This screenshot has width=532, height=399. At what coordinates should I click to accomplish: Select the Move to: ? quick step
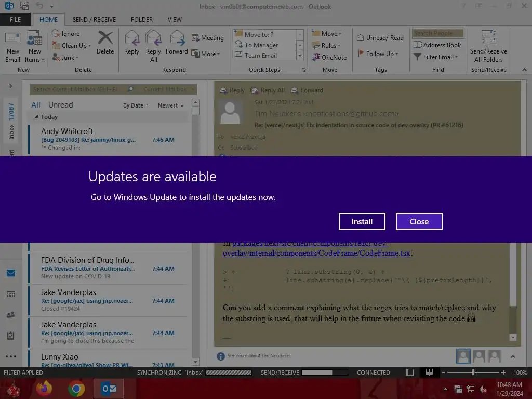265,34
